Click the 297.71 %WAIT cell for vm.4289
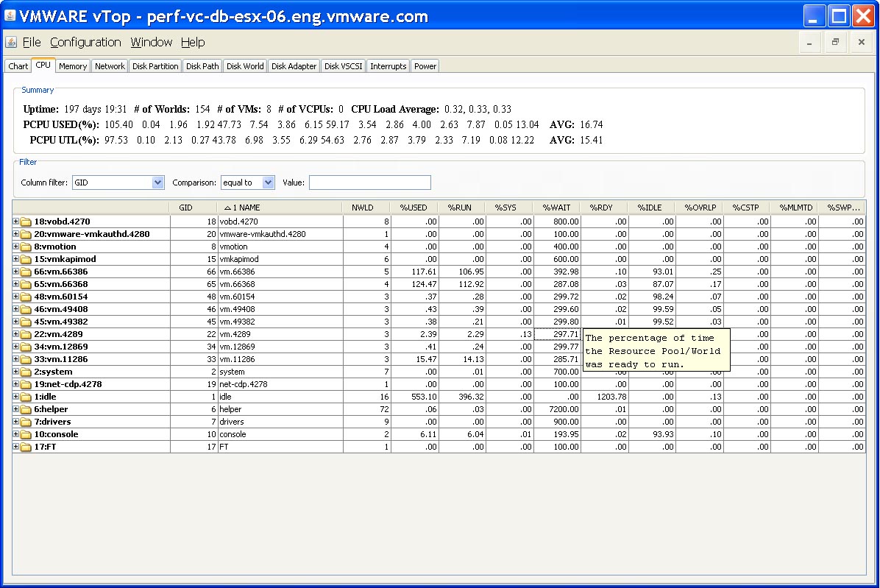Image resolution: width=880 pixels, height=588 pixels. tap(557, 334)
